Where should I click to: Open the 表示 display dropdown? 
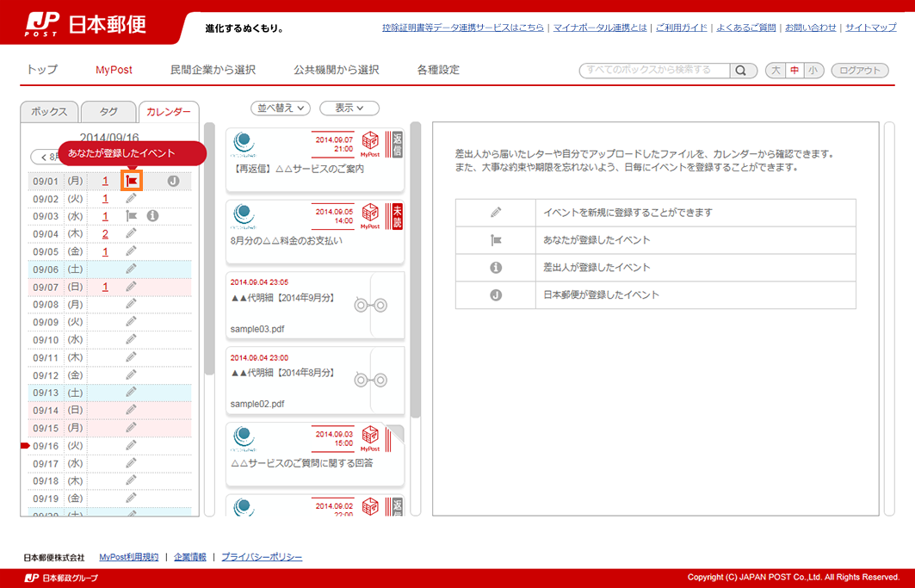click(x=349, y=108)
